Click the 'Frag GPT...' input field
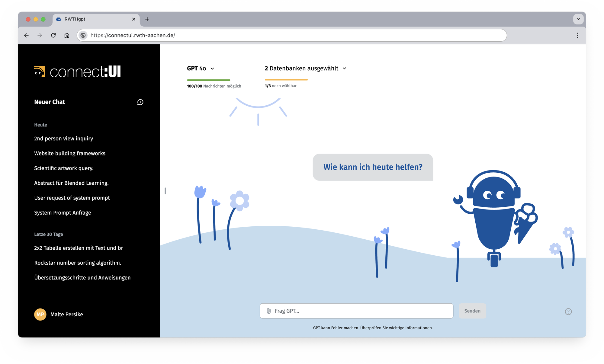The width and height of the screenshot is (604, 364). (356, 311)
